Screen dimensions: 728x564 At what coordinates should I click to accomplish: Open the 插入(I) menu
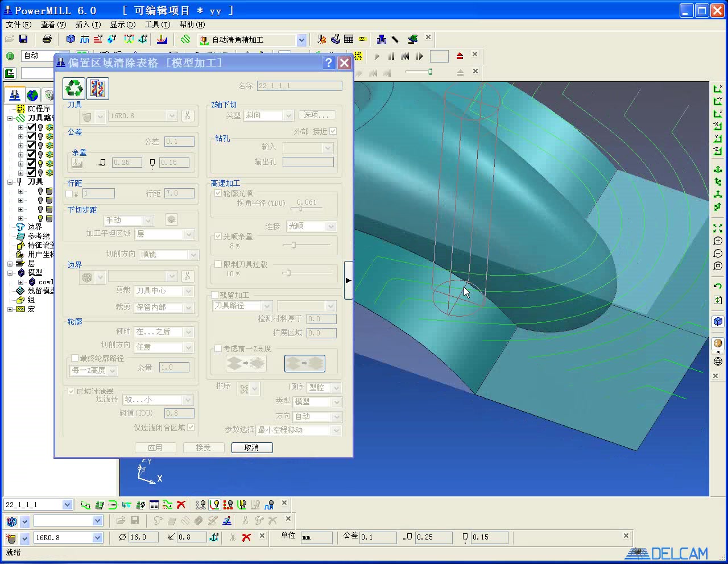(x=88, y=24)
